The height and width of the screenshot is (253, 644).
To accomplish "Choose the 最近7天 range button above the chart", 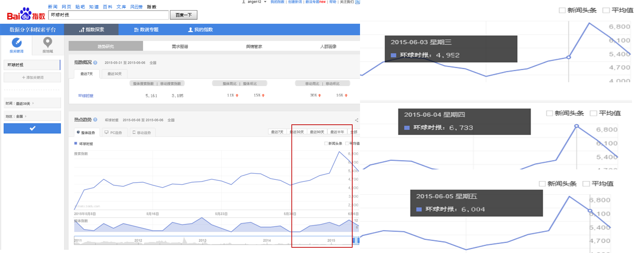I will coord(277,132).
